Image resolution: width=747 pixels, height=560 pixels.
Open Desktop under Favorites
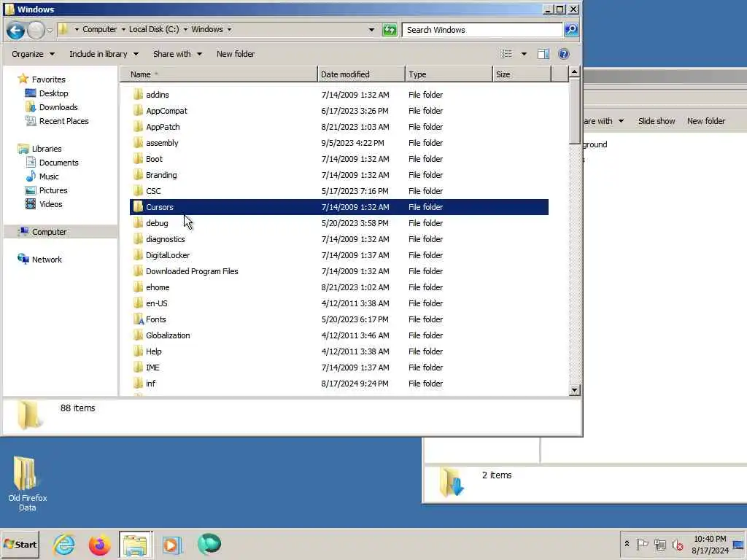point(53,93)
